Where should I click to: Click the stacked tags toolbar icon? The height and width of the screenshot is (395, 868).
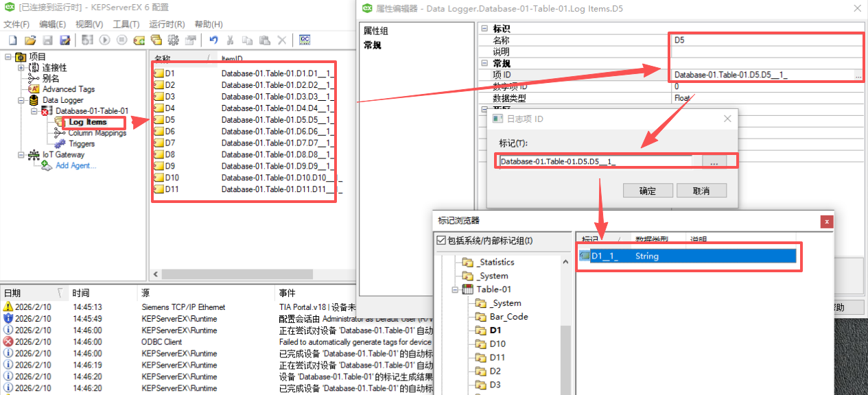pyautogui.click(x=156, y=40)
